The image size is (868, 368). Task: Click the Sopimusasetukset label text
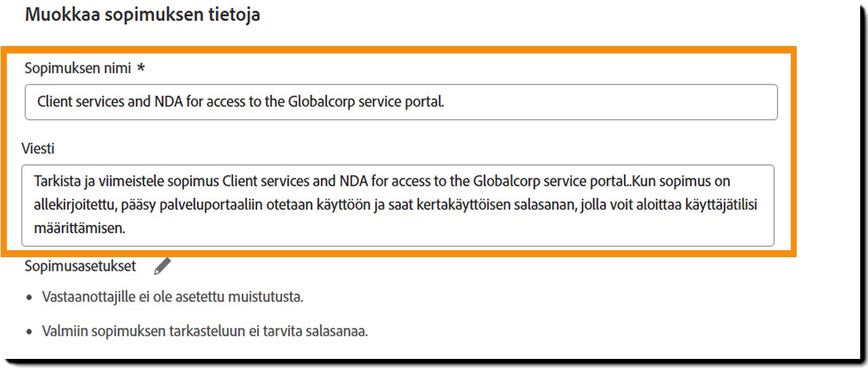(80, 266)
